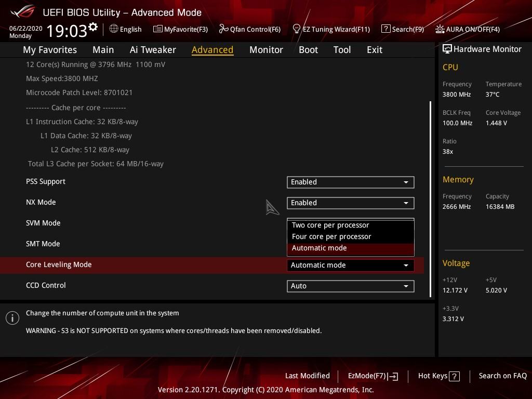
Task: Select the NX Mode row label
Action: pos(41,202)
